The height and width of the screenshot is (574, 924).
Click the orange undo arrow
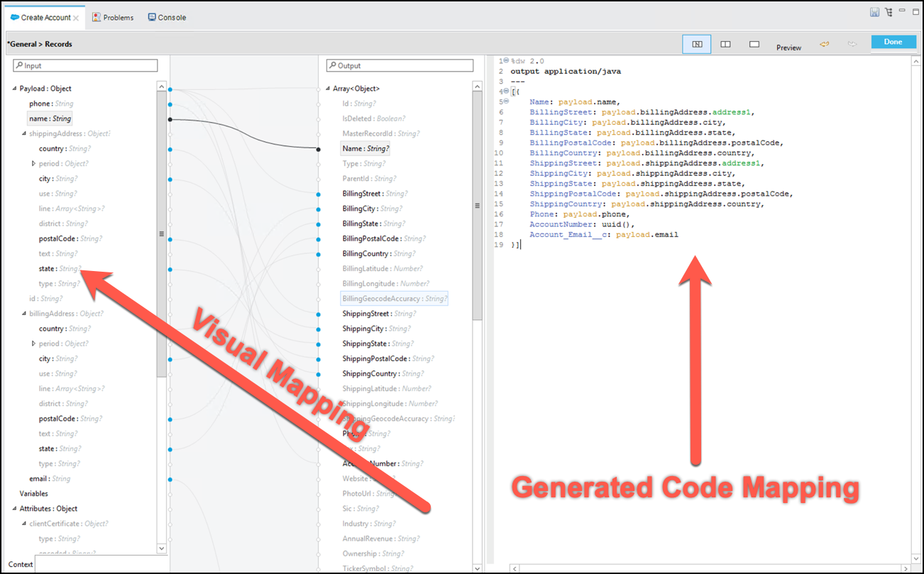[825, 44]
